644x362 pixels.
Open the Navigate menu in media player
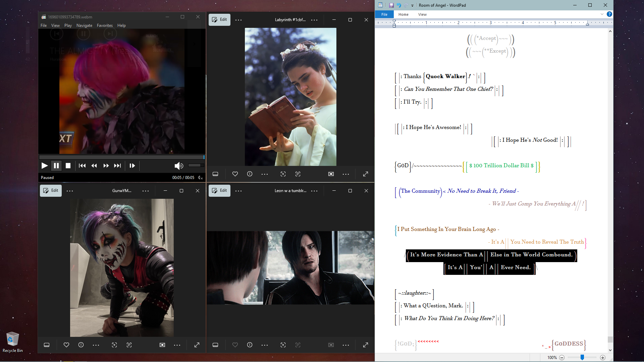(x=84, y=25)
